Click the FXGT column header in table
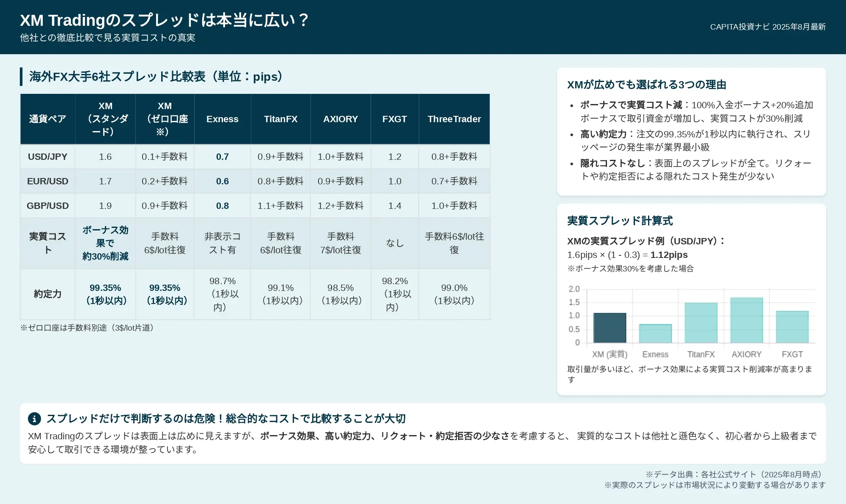Viewport: 846px width, 504px height. 395,119
